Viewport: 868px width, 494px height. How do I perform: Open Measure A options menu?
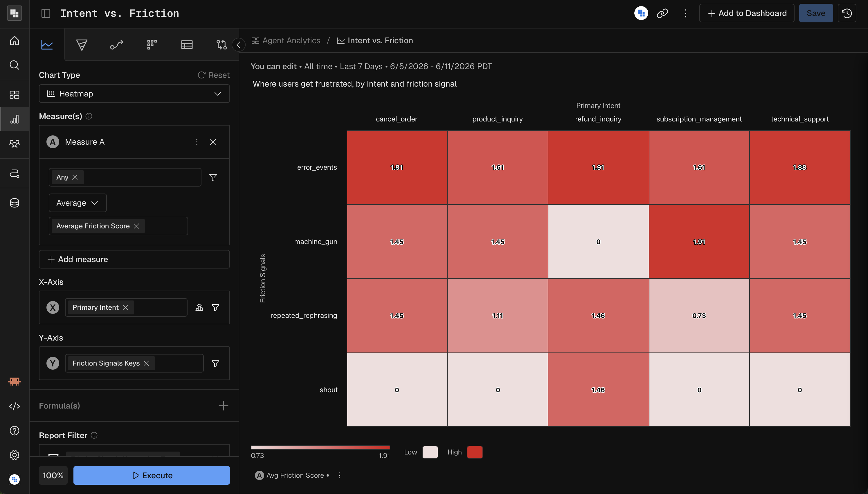[x=197, y=142]
